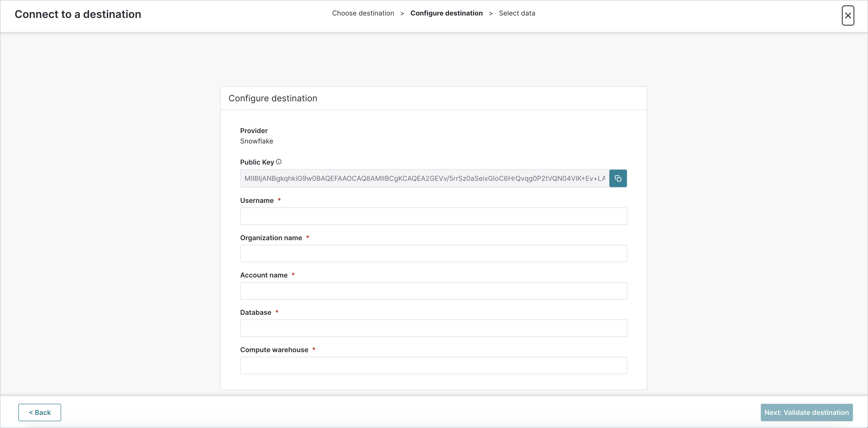
Task: Focus the Username input field
Action: pyautogui.click(x=433, y=216)
